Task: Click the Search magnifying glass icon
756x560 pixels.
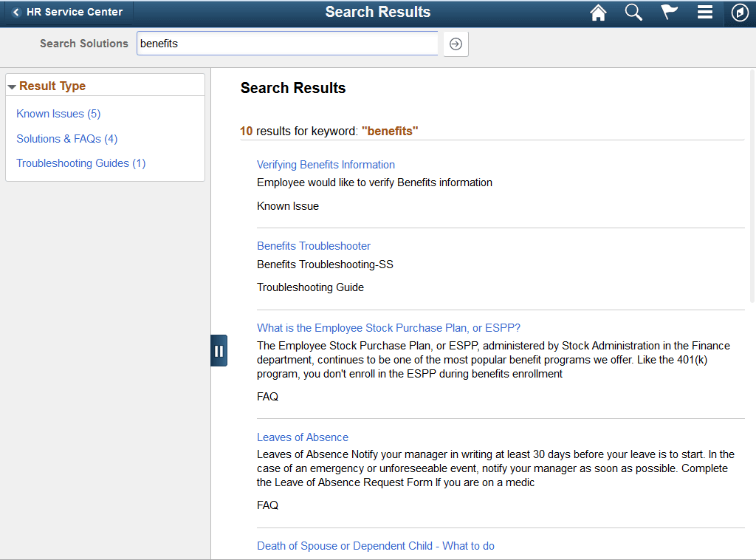Action: tap(633, 13)
